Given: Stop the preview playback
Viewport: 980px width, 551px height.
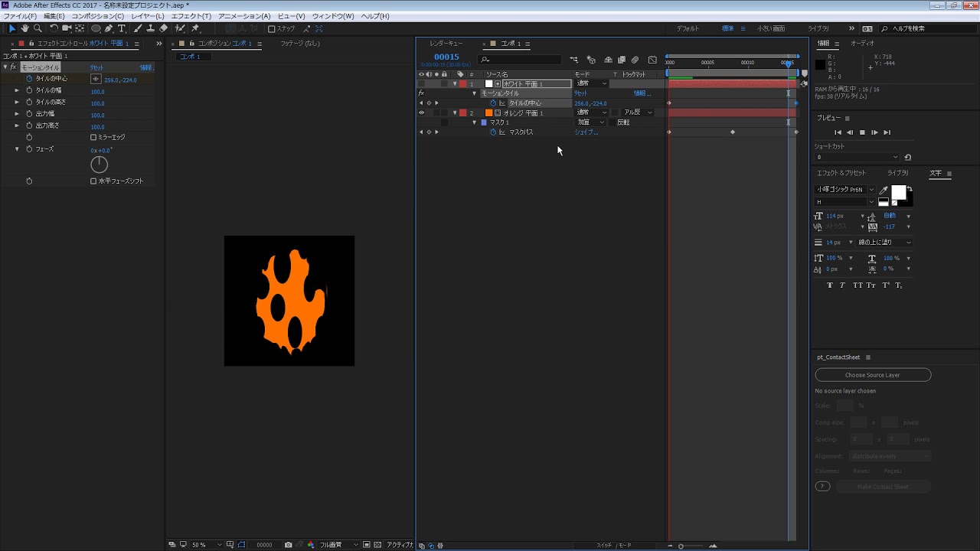Looking at the screenshot, I should [862, 132].
